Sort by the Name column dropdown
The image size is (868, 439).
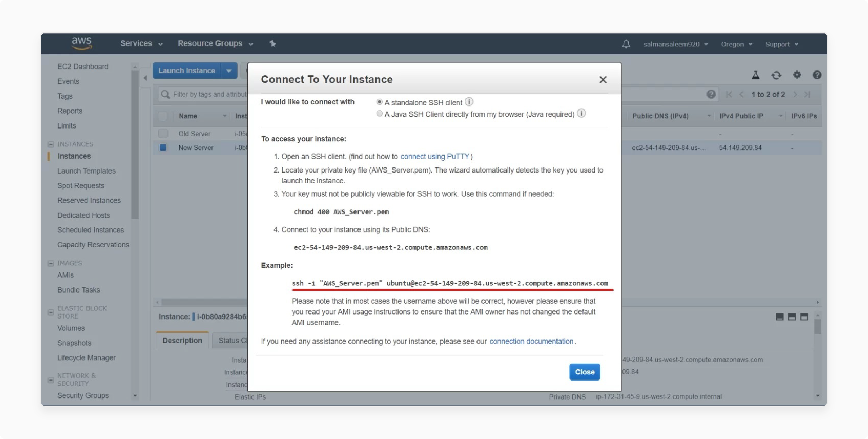point(225,116)
